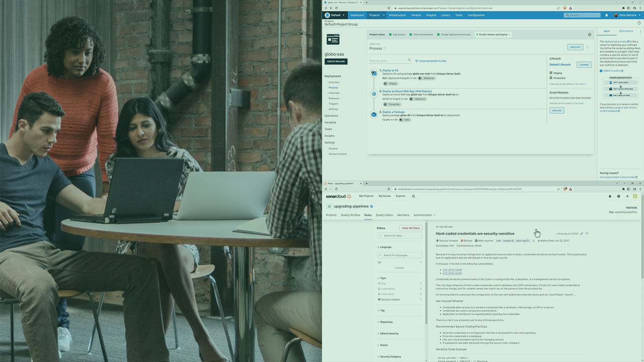Open the Administration dropdown menu
This screenshot has height=362, width=644.
click(424, 215)
